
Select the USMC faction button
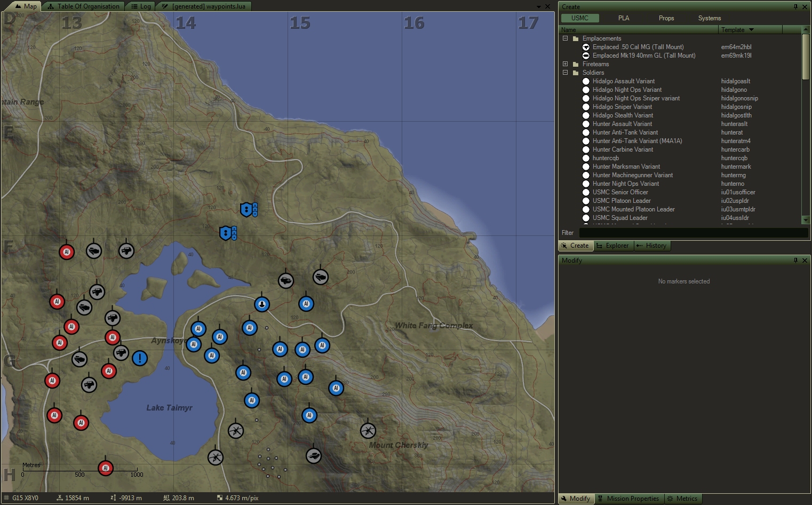(580, 18)
